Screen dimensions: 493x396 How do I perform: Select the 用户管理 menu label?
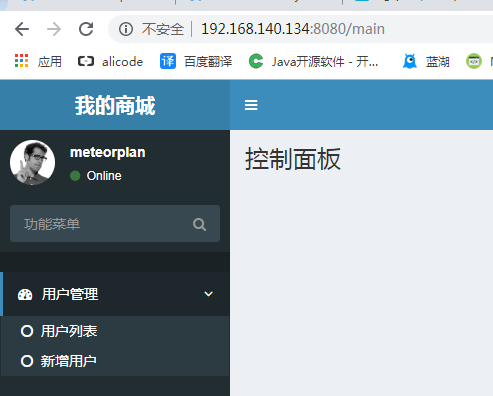[70, 294]
